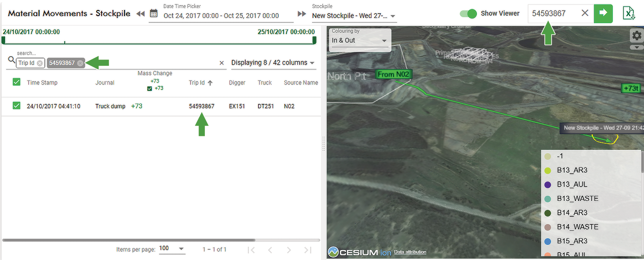This screenshot has height=260, width=644.
Task: Open the Items per page dropdown
Action: (172, 249)
